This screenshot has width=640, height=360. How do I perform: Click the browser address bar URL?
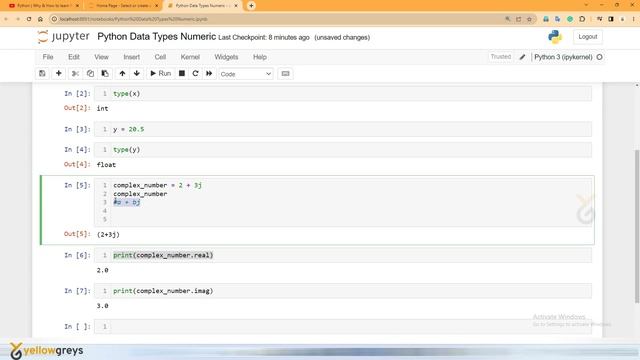(133, 19)
